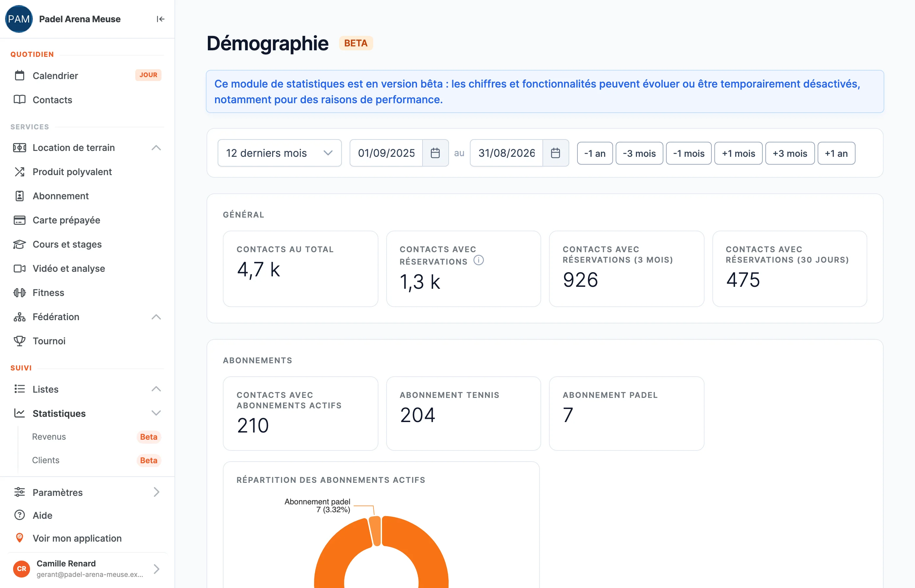Viewport: 915px width, 588px height.
Task: Click the Abonnement padel 7 (3.32%) chart label
Action: pyautogui.click(x=317, y=506)
